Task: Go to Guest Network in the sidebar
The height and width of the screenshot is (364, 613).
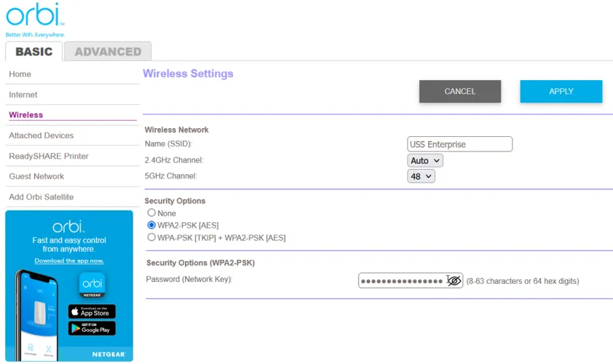Action: (x=36, y=176)
